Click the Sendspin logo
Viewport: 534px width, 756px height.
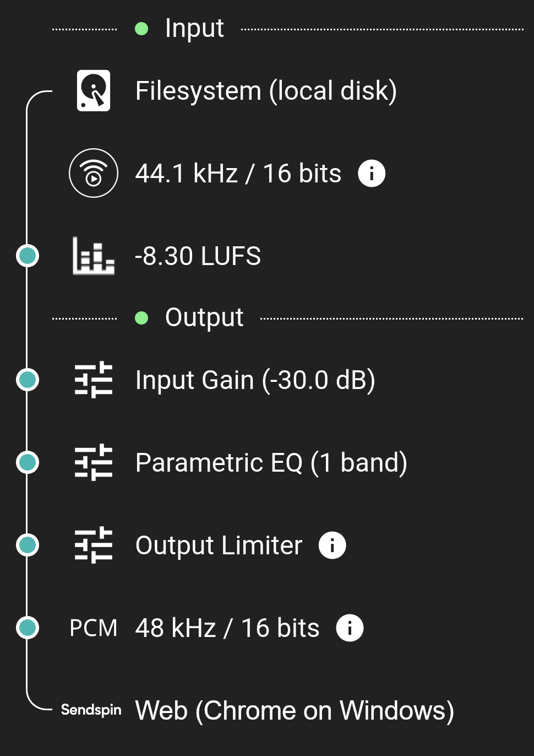[91, 710]
